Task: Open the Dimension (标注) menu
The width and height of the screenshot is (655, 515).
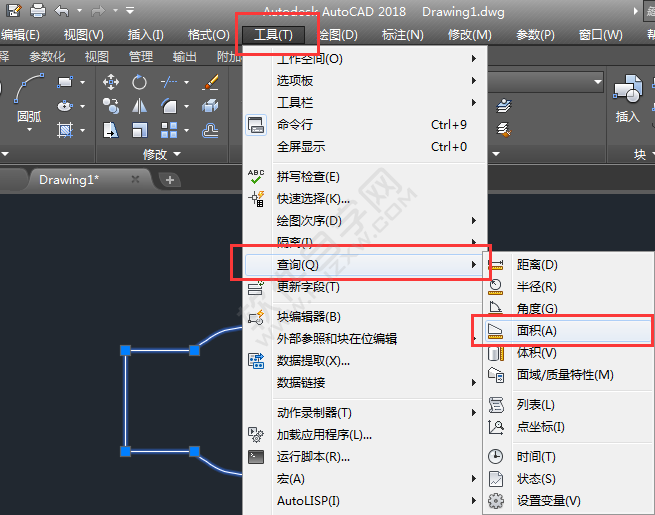Action: [403, 35]
